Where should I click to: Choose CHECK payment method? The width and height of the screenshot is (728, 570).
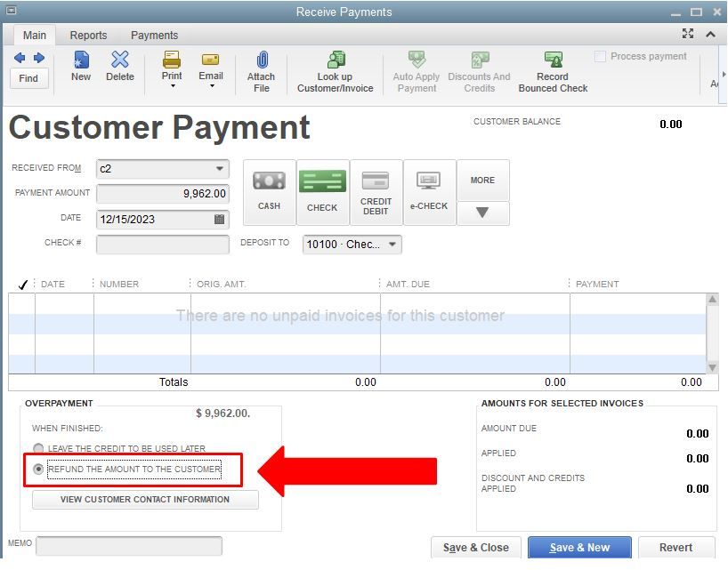pos(322,192)
